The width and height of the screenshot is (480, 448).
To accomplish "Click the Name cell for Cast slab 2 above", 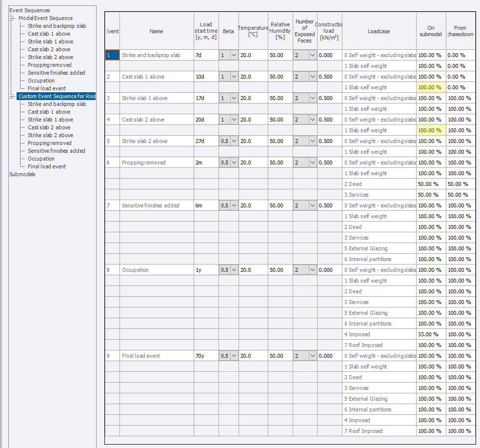I will [156, 120].
